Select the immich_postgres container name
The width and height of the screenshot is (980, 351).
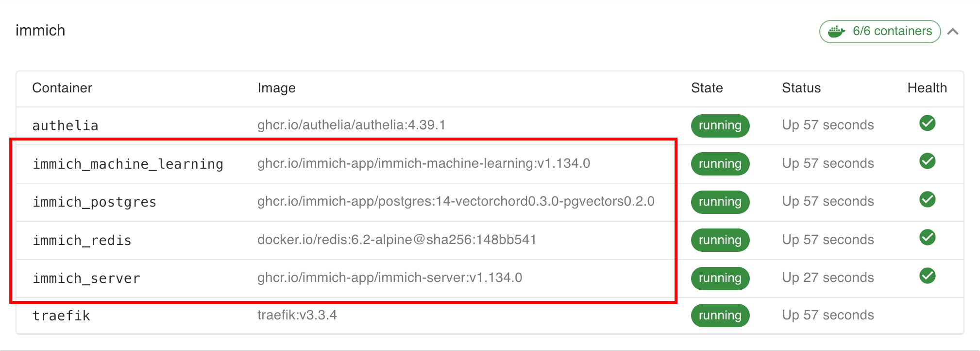point(95,202)
